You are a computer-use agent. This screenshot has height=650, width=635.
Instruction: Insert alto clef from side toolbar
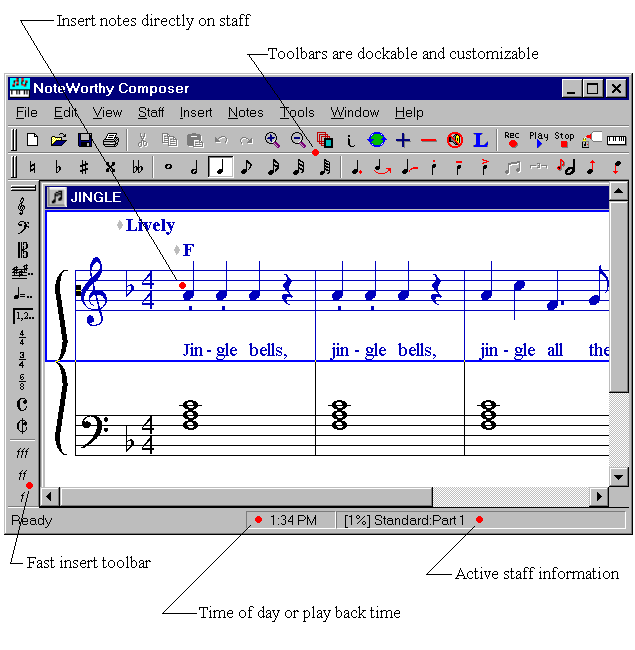pos(23,250)
